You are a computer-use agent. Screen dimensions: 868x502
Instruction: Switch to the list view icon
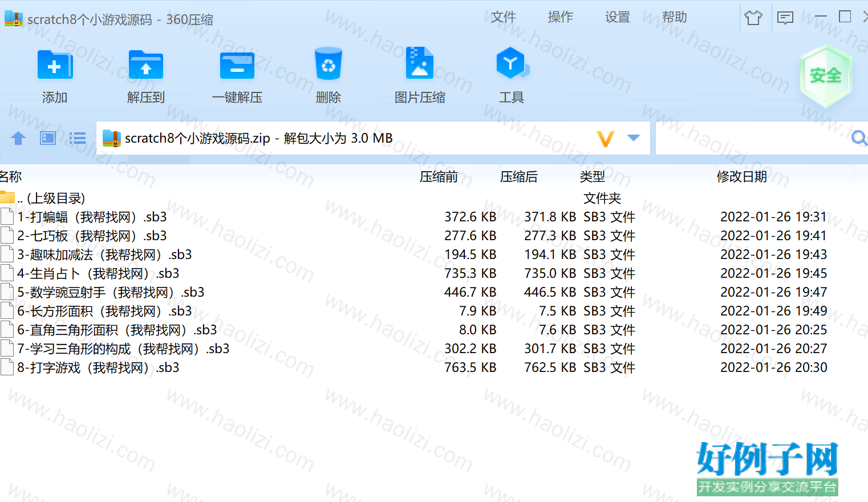(x=78, y=138)
